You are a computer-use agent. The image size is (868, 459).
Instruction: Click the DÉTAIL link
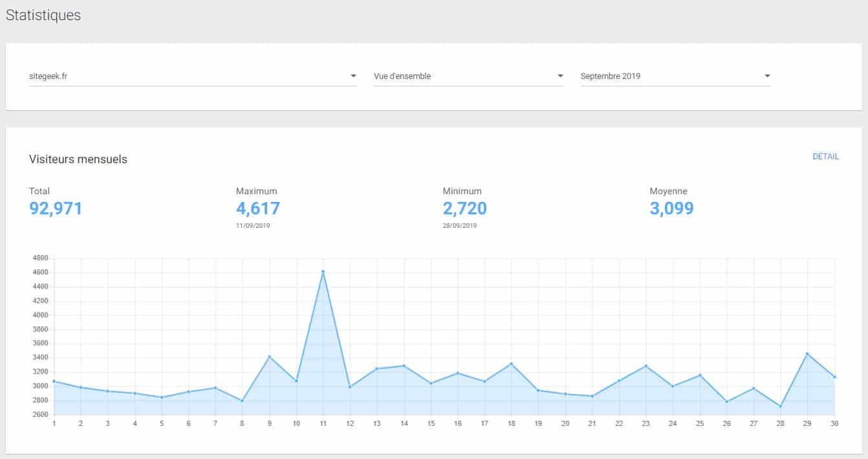tap(826, 157)
